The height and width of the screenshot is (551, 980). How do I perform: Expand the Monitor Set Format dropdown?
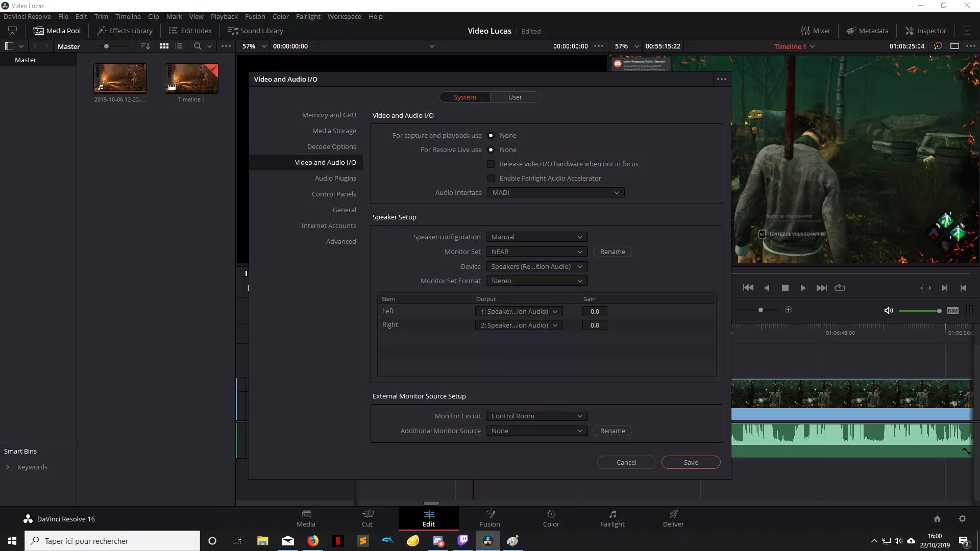[x=536, y=281]
